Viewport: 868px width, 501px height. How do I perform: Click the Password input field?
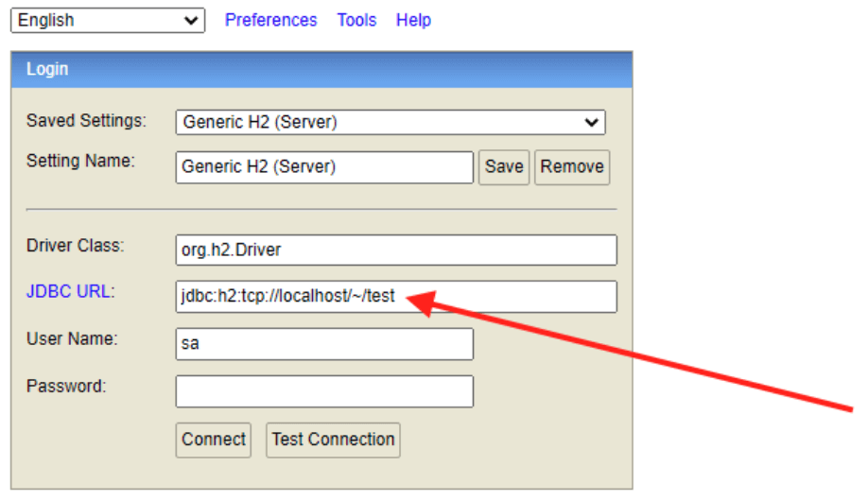[324, 391]
